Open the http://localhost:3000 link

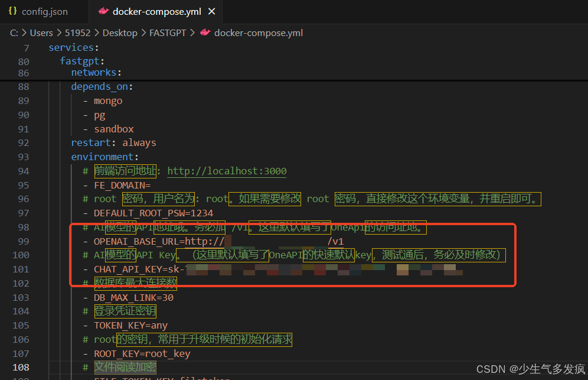227,171
